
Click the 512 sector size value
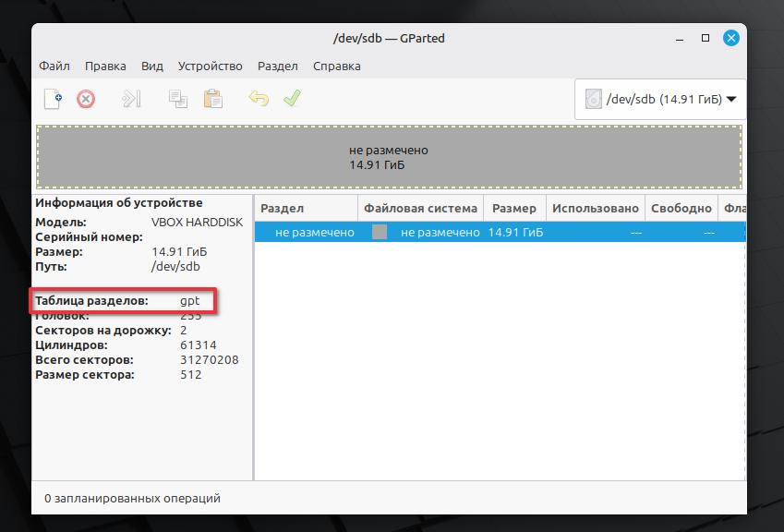pos(191,374)
